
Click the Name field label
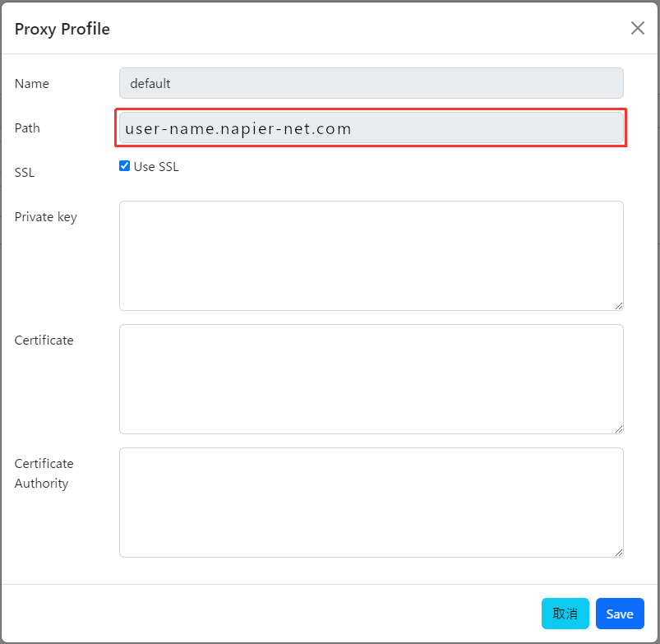[x=31, y=83]
